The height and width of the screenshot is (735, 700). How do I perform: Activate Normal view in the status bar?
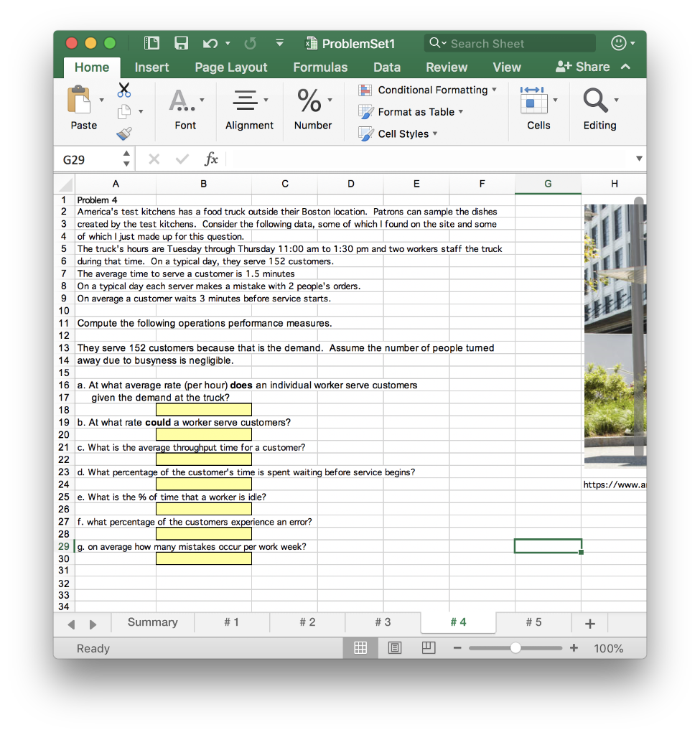point(360,647)
